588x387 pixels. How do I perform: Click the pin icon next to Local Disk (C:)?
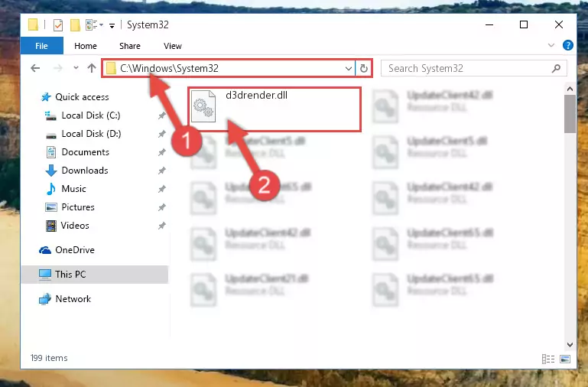pyautogui.click(x=161, y=115)
